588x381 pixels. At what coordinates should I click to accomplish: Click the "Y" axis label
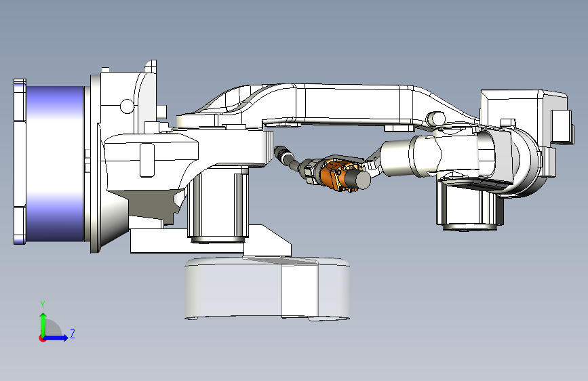pyautogui.click(x=43, y=305)
